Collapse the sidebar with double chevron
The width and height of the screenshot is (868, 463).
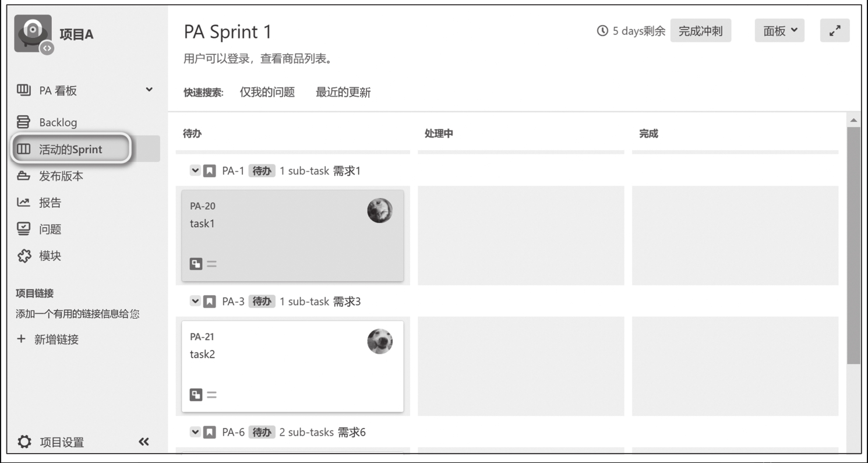point(143,442)
